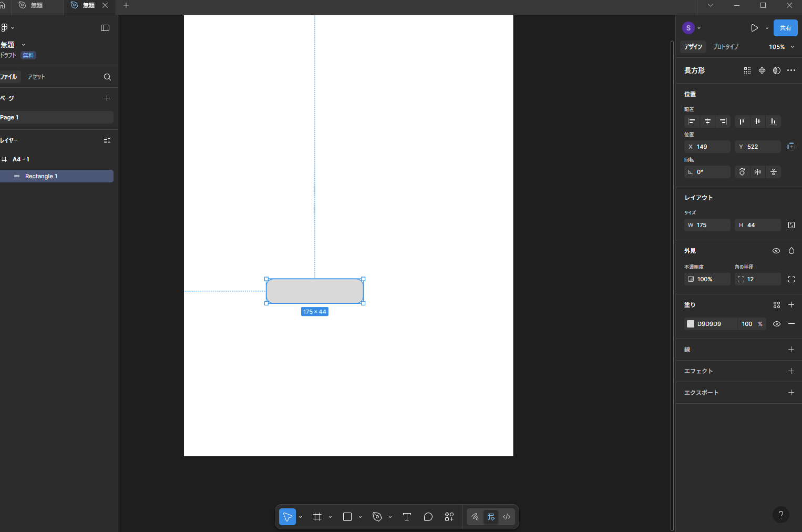This screenshot has height=532, width=802.
Task: Expand the shape tool dropdown arrow
Action: click(360, 517)
